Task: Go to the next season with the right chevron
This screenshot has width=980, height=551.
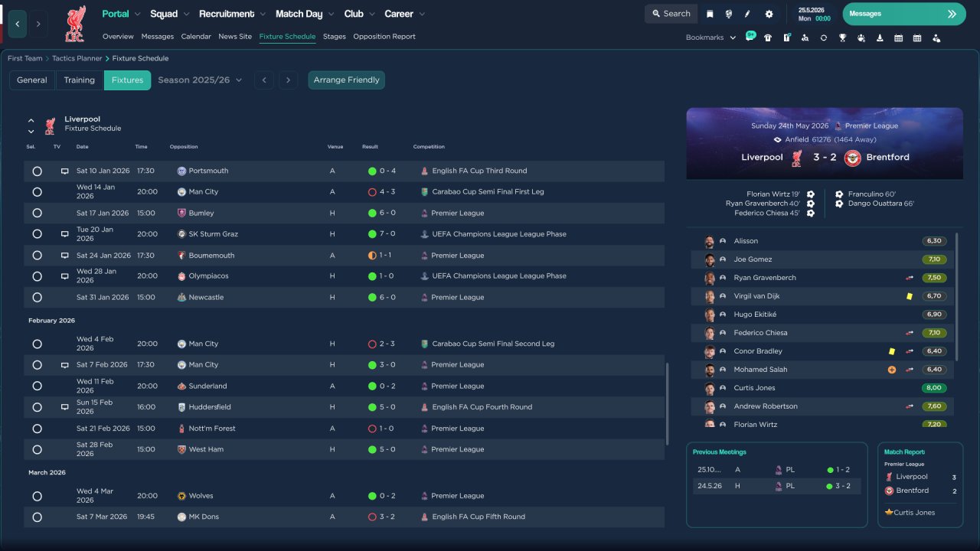Action: pos(288,80)
